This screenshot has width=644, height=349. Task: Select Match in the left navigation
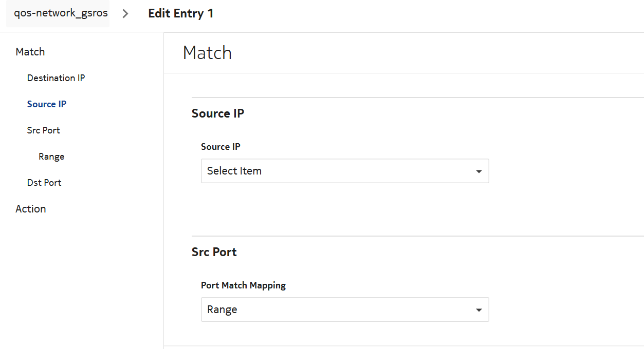pos(30,52)
